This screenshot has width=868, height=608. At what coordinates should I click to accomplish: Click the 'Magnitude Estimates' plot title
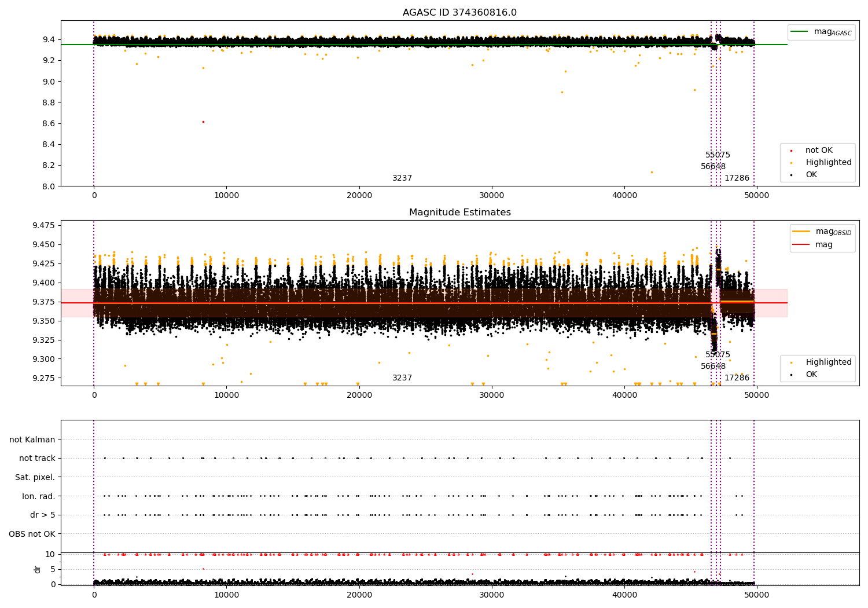pyautogui.click(x=459, y=213)
